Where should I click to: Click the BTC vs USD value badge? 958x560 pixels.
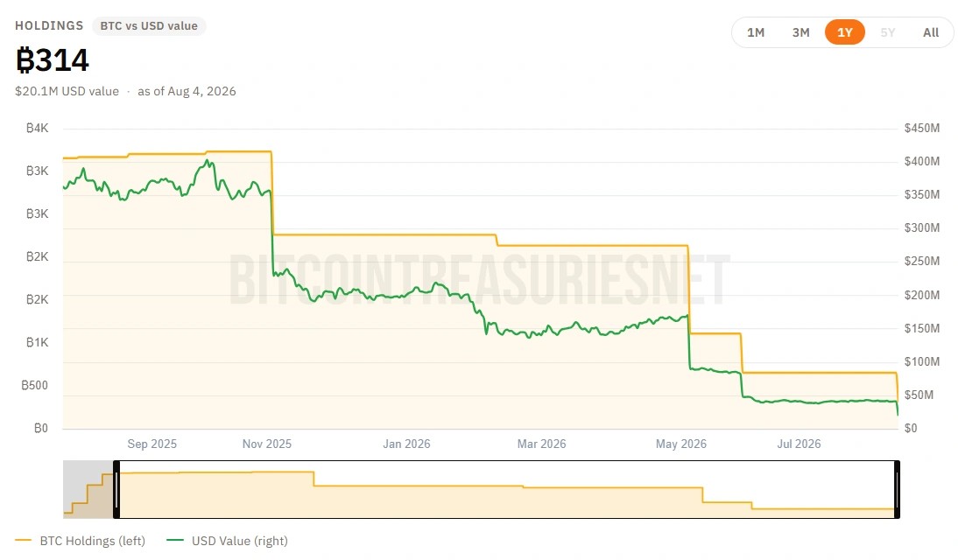click(x=149, y=26)
